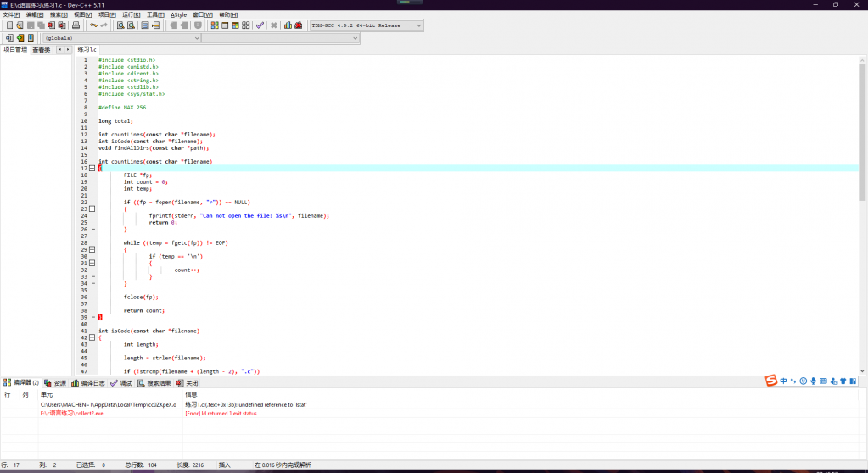This screenshot has width=868, height=473.
Task: Switch to the 项目管理 tab
Action: click(15, 50)
